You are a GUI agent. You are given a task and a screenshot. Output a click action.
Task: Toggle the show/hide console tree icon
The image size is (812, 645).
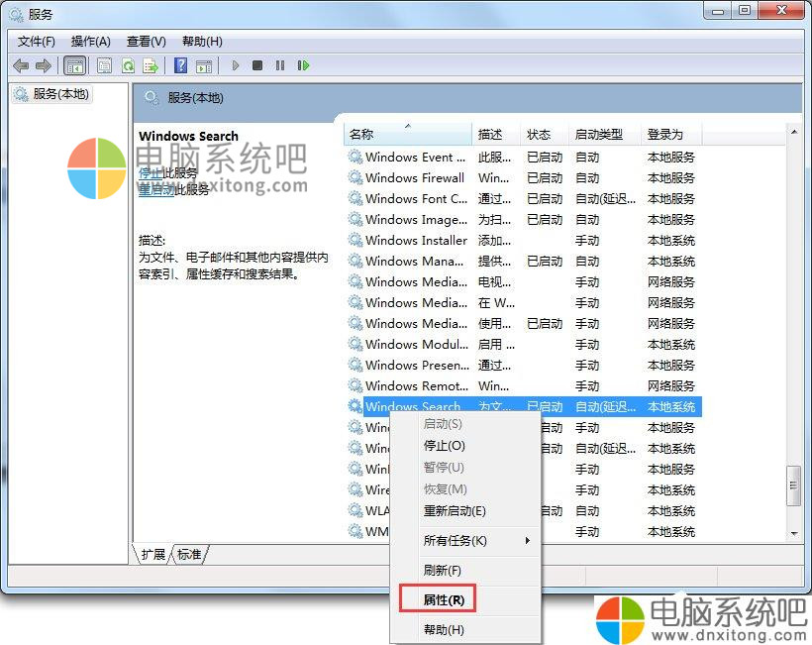coord(74,65)
